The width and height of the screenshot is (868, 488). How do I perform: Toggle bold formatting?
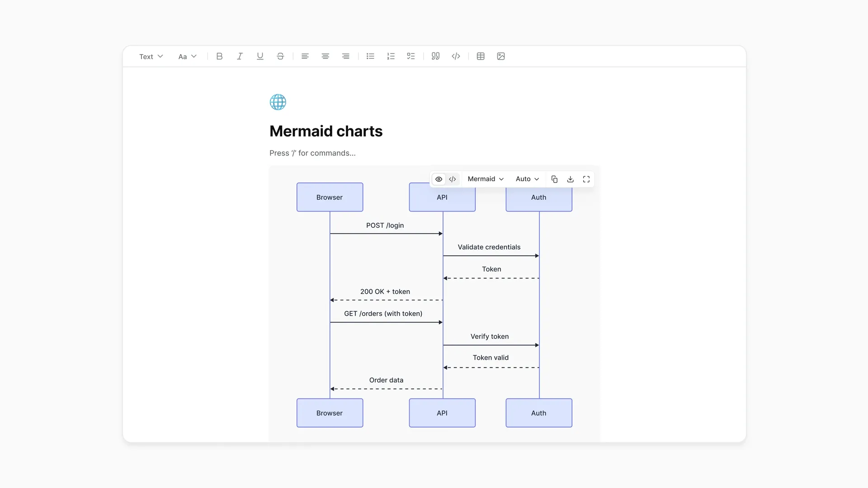(x=219, y=56)
